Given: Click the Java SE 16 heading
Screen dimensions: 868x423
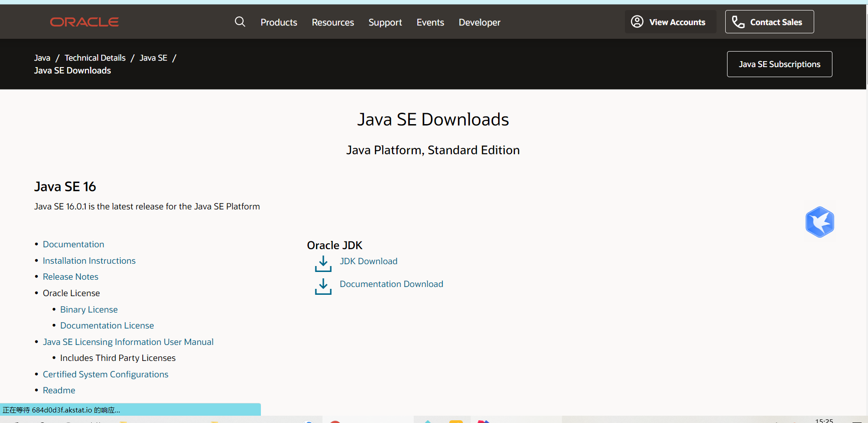Looking at the screenshot, I should click(x=65, y=187).
